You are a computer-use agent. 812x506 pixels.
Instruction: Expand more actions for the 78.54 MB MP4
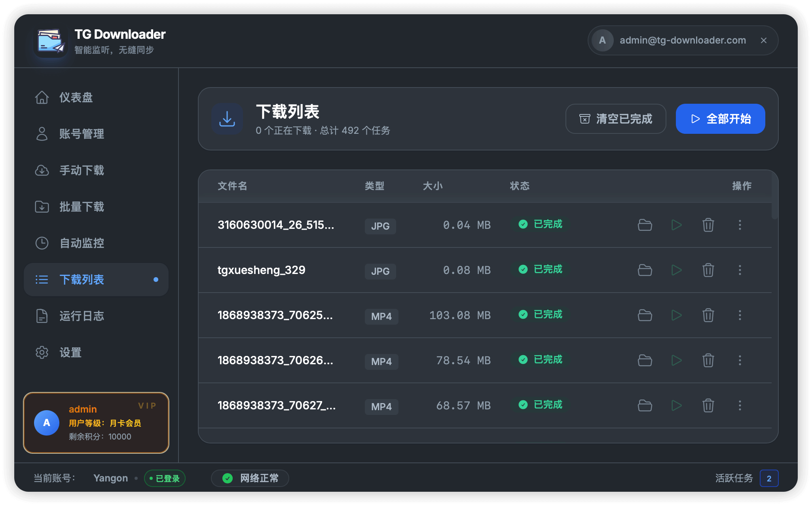(740, 360)
